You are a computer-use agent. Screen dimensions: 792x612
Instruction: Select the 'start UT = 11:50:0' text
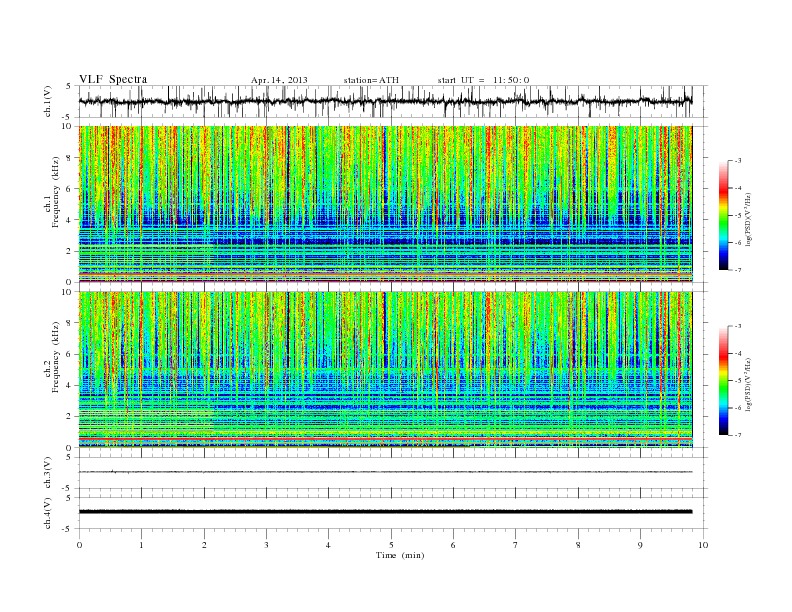(483, 80)
